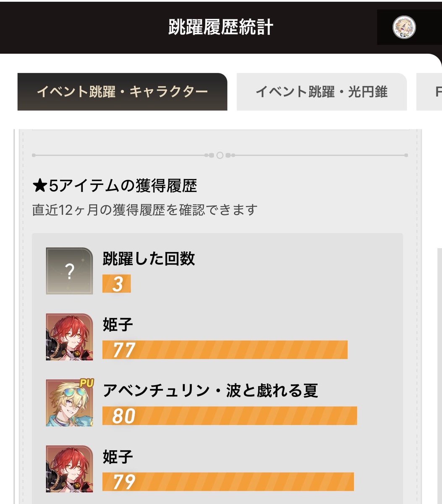
Task: Click the ★5アイテムの獲得履歴 heading
Action: (x=115, y=186)
